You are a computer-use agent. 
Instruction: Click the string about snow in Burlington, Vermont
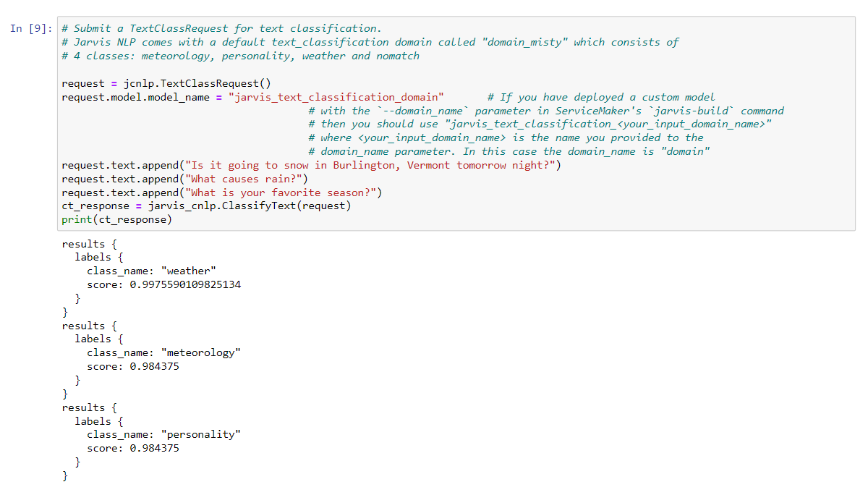coord(370,165)
